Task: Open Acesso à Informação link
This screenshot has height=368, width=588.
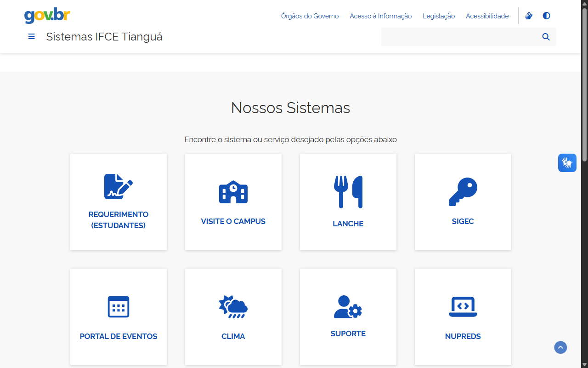Action: coord(381,16)
